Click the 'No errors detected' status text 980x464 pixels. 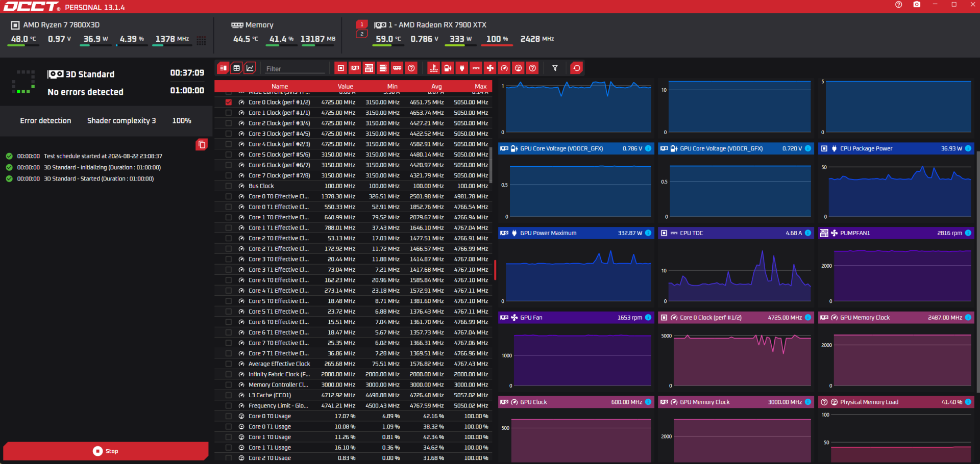(x=85, y=92)
